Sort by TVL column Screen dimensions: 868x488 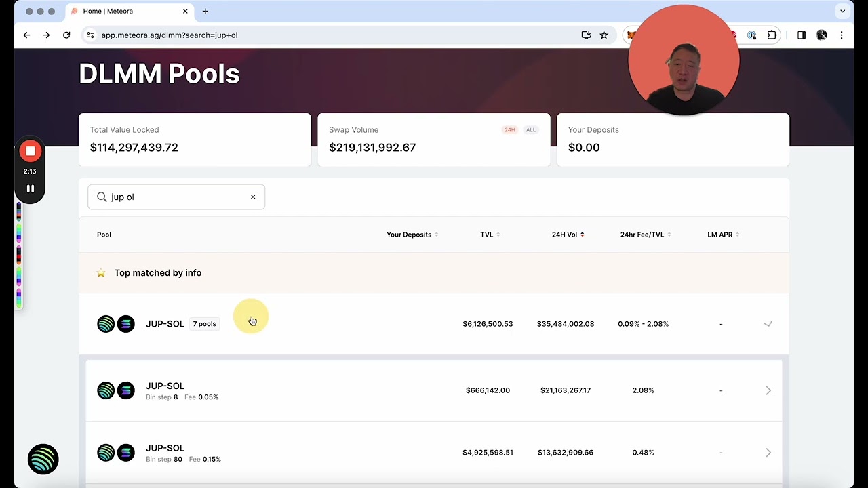point(490,235)
